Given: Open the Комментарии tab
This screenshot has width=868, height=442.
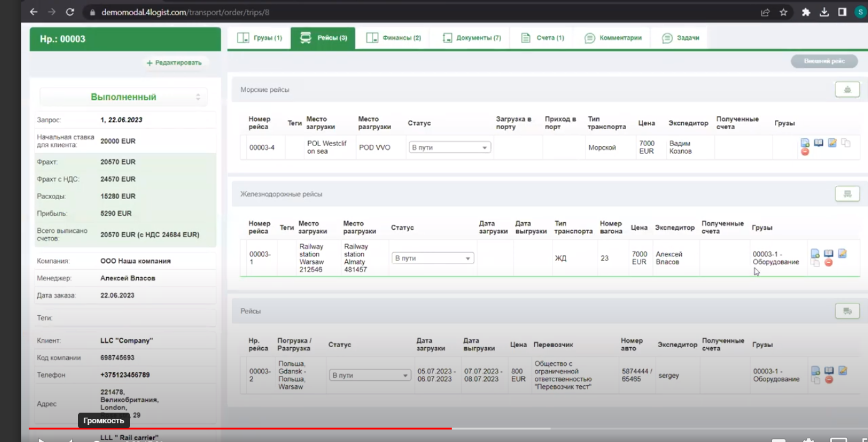Looking at the screenshot, I should point(613,37).
